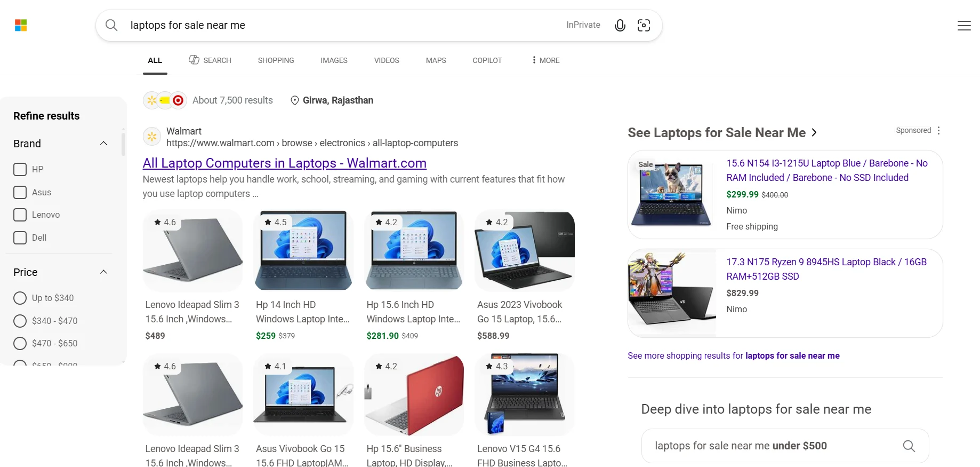Open the hamburger menu icon
This screenshot has height=467, width=980.
click(x=964, y=26)
